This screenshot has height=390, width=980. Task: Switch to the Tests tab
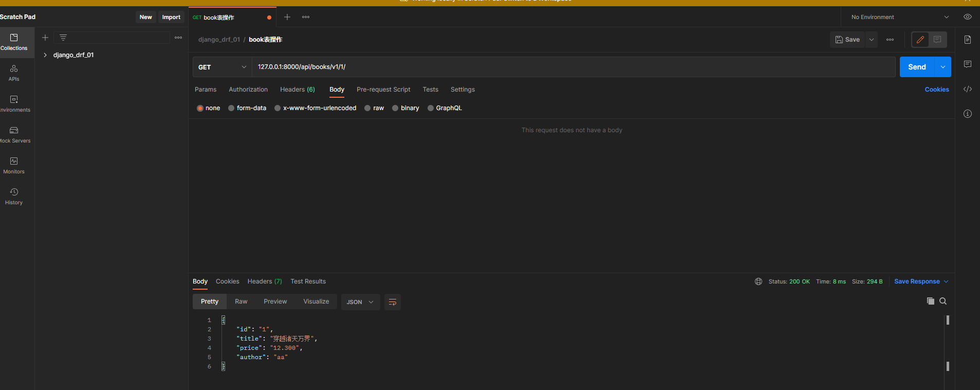(431, 90)
